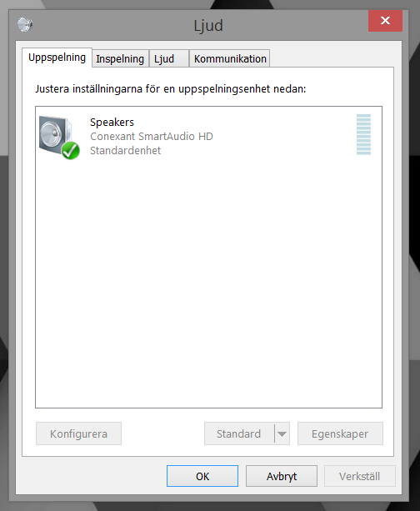Click the Verkställ button
This screenshot has height=511, width=420.
(x=360, y=476)
